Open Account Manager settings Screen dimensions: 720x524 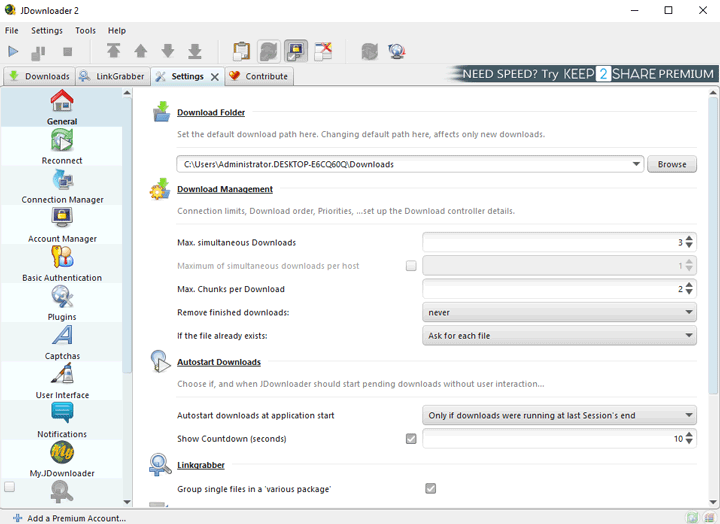click(62, 225)
